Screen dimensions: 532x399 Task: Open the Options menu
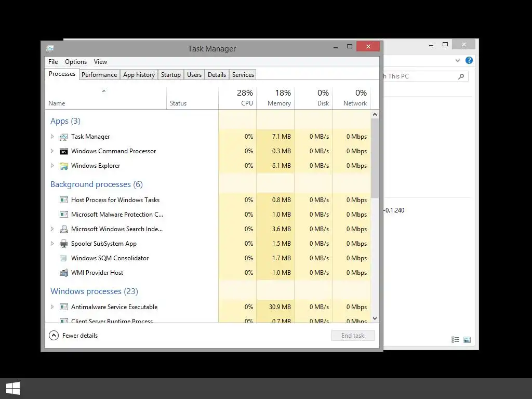click(76, 62)
